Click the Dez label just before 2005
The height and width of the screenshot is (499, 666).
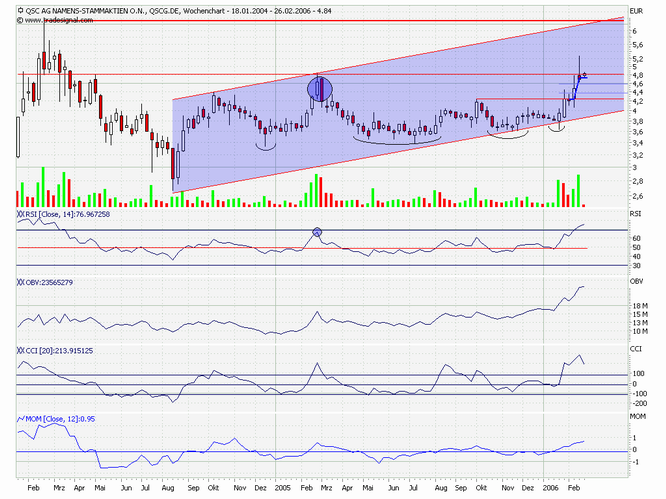point(260,488)
